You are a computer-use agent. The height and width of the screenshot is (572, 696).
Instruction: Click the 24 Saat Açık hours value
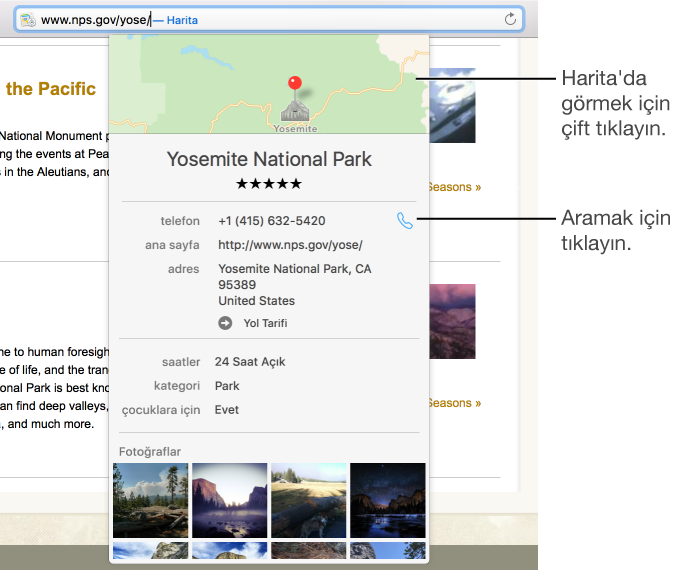pyautogui.click(x=250, y=362)
